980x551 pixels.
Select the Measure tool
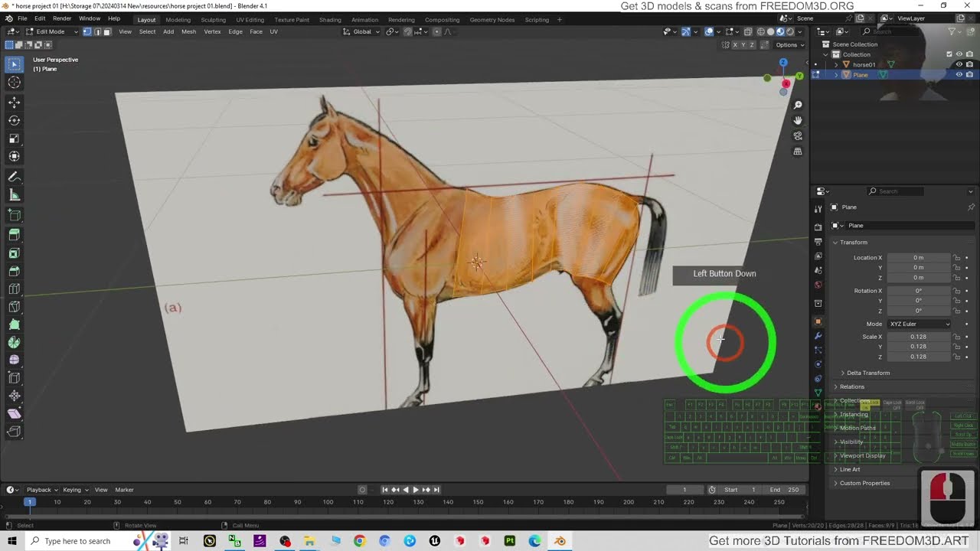click(x=15, y=195)
